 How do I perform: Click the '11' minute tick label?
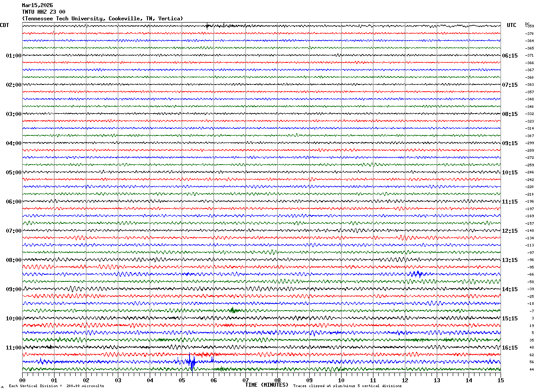373,380
